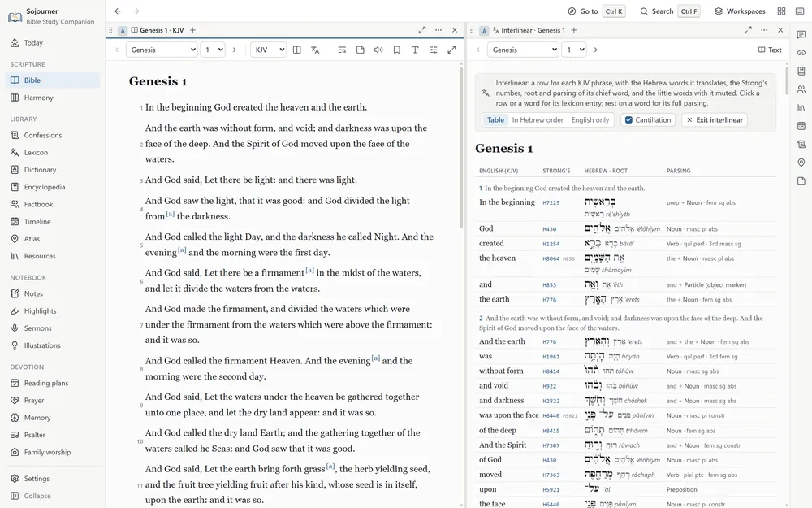Open Search from the top bar
The width and height of the screenshot is (812, 508).
click(669, 11)
